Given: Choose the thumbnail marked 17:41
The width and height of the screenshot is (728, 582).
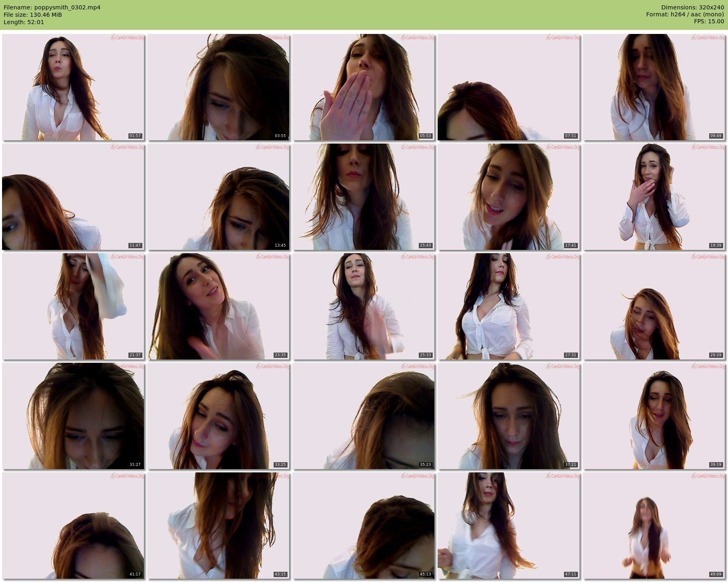Looking at the screenshot, I should (x=509, y=197).
